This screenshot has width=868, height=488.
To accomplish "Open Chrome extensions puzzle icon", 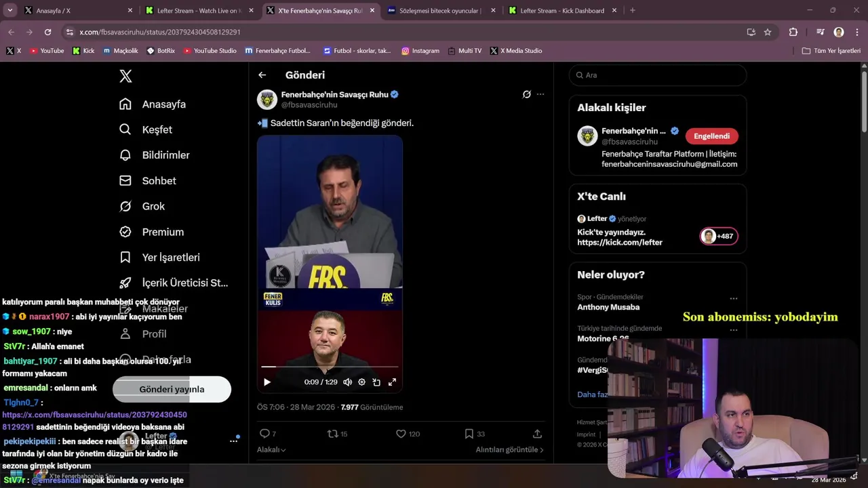I will coord(793,32).
